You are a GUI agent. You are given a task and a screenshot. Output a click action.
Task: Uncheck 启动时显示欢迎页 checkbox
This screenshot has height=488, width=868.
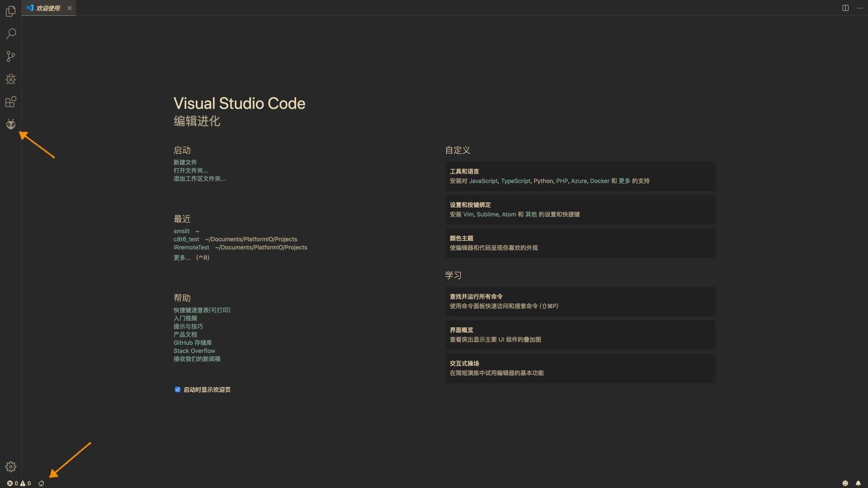(178, 389)
